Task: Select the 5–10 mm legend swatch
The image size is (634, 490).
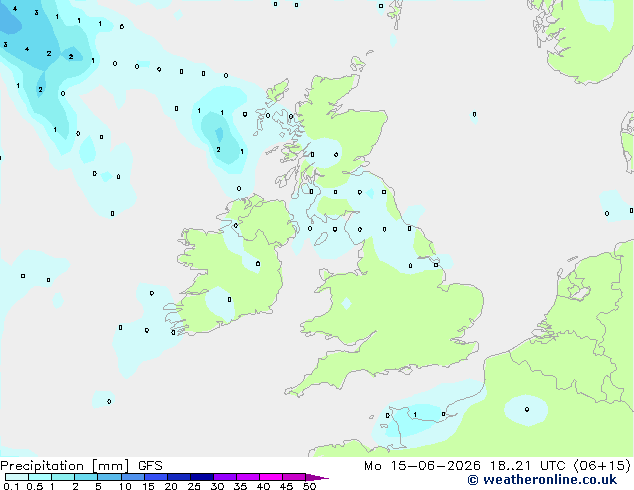Action: (109, 477)
